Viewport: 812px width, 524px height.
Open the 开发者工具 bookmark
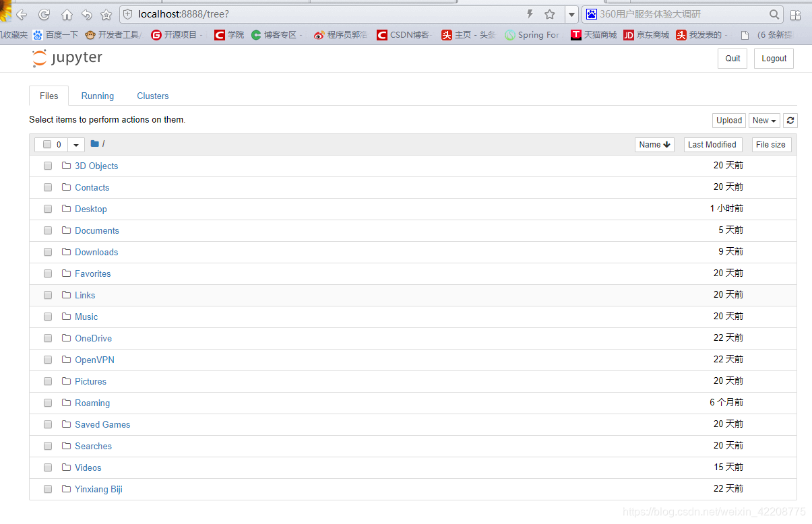coord(113,35)
